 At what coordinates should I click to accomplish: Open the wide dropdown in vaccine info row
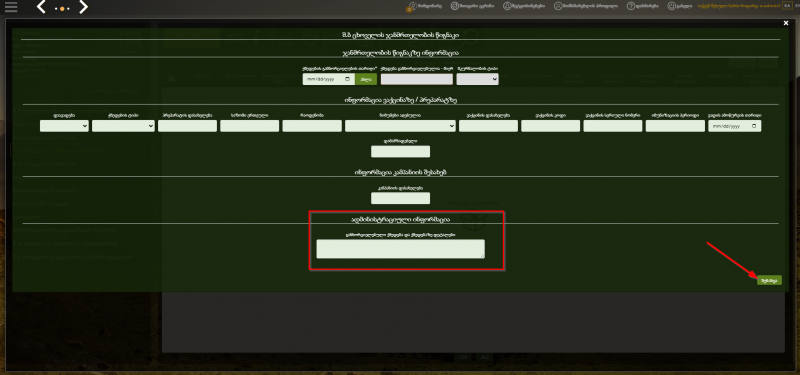coord(401,126)
